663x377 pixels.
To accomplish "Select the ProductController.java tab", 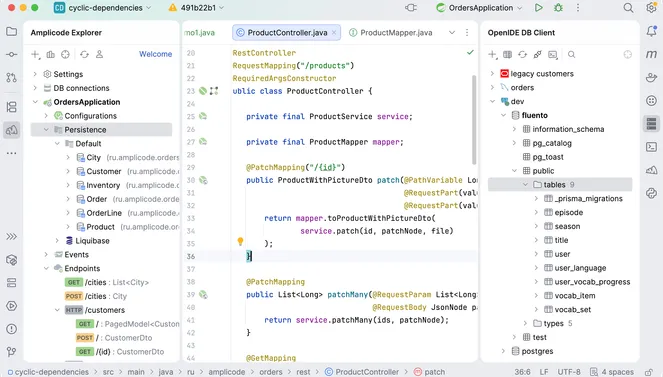I will click(287, 33).
